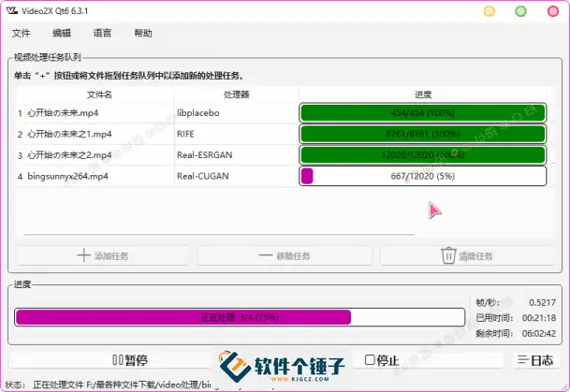Image resolution: width=570 pixels, height=392 pixels.
Task: Click the 454/454 (100%) progress bar
Action: 423,113
